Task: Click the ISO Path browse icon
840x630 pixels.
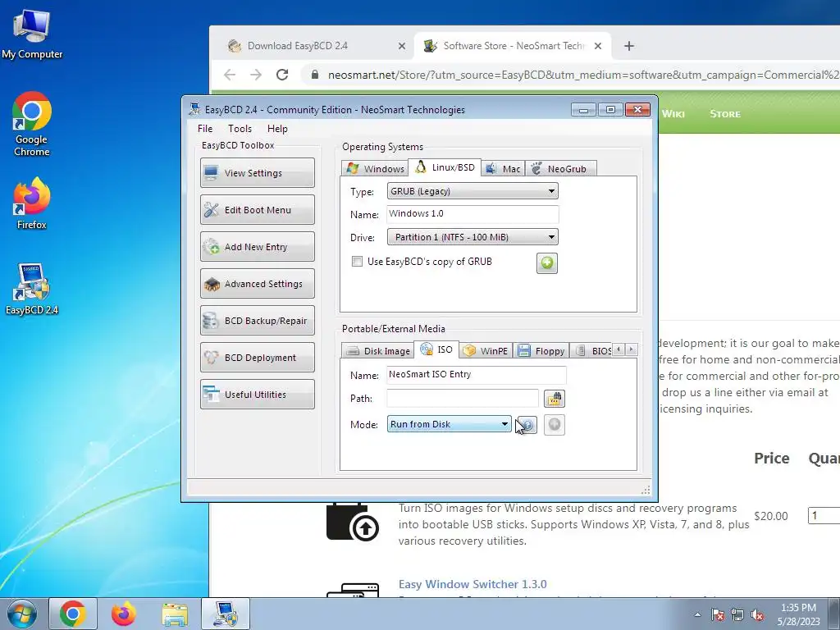Action: [555, 399]
